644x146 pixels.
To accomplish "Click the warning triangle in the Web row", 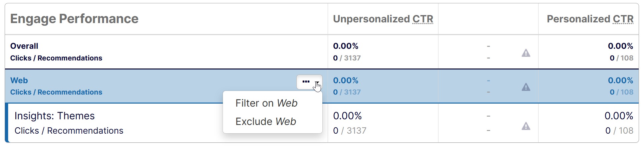I will point(526,87).
